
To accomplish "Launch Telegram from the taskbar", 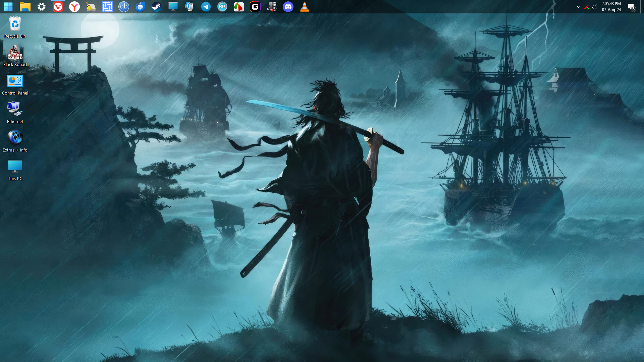I will [x=206, y=7].
